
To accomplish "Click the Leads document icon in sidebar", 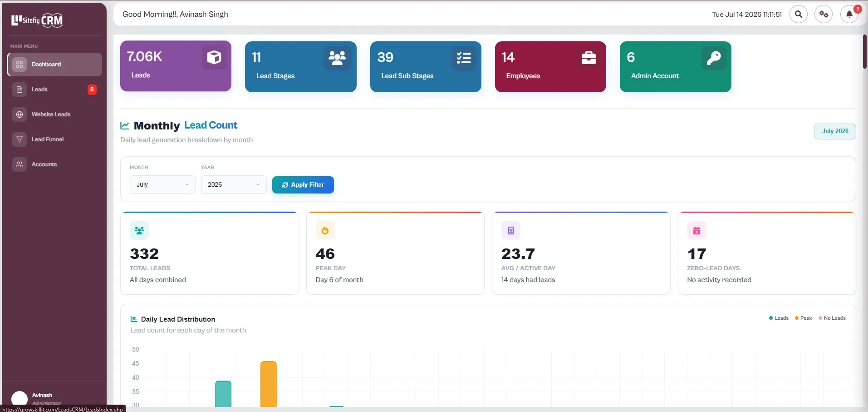I will [x=20, y=89].
